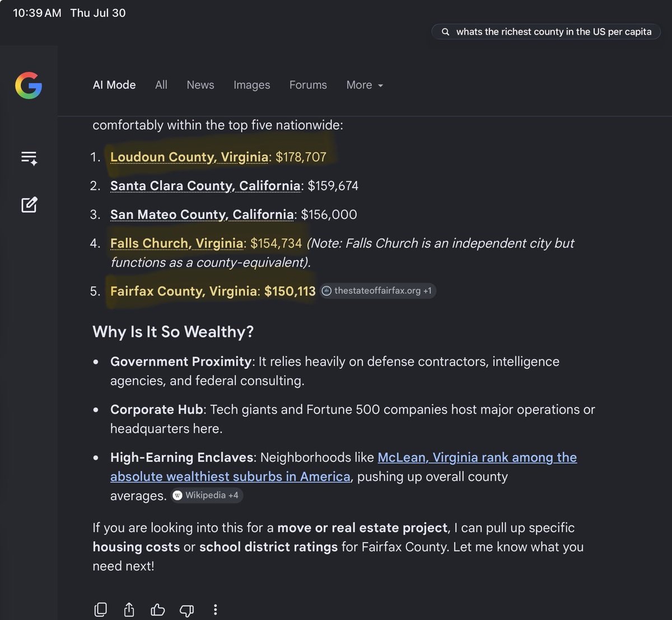Click the Fairfax County, Virginia: $150,113 text

pyautogui.click(x=213, y=291)
